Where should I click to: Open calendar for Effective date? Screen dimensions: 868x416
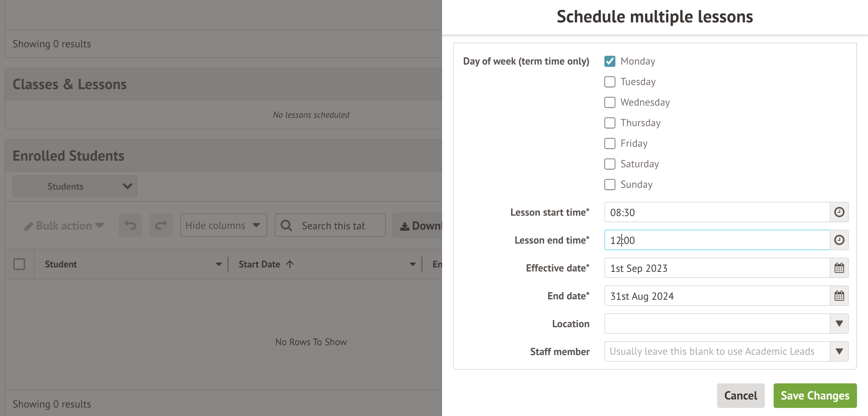point(839,268)
